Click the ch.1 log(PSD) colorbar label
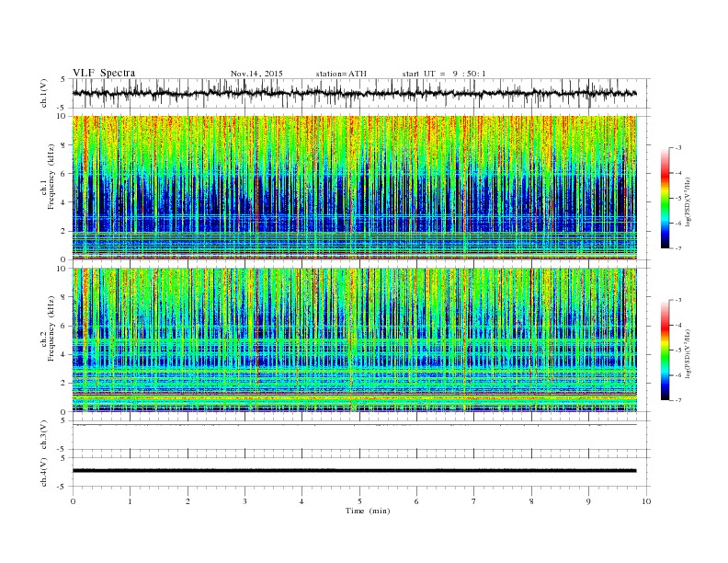Viewport: 728px width, 563px height. tap(688, 202)
